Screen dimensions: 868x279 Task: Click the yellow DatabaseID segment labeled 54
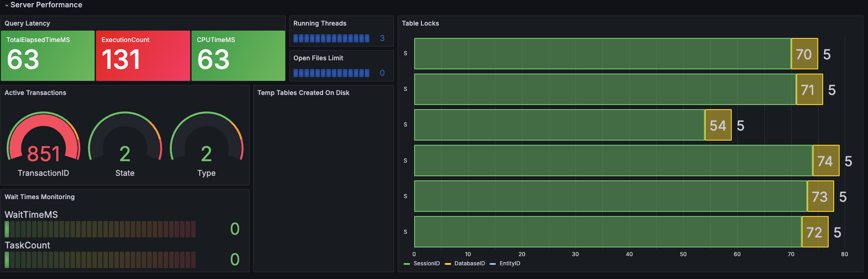tap(718, 125)
